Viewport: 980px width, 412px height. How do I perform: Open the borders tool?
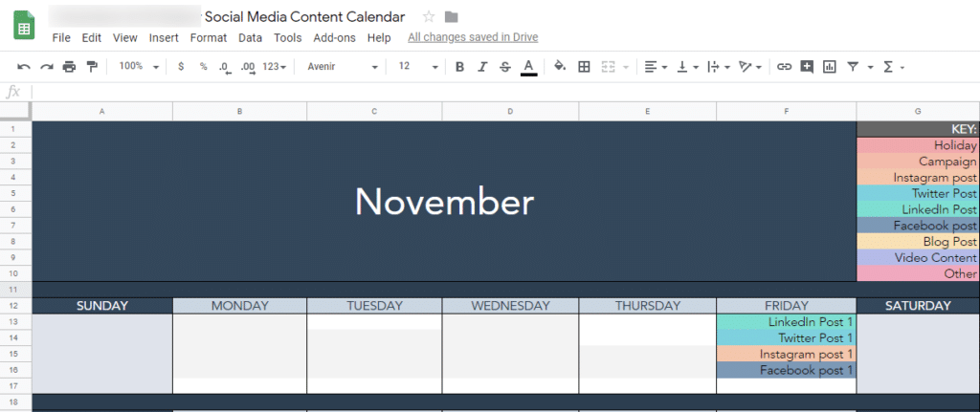click(x=584, y=67)
